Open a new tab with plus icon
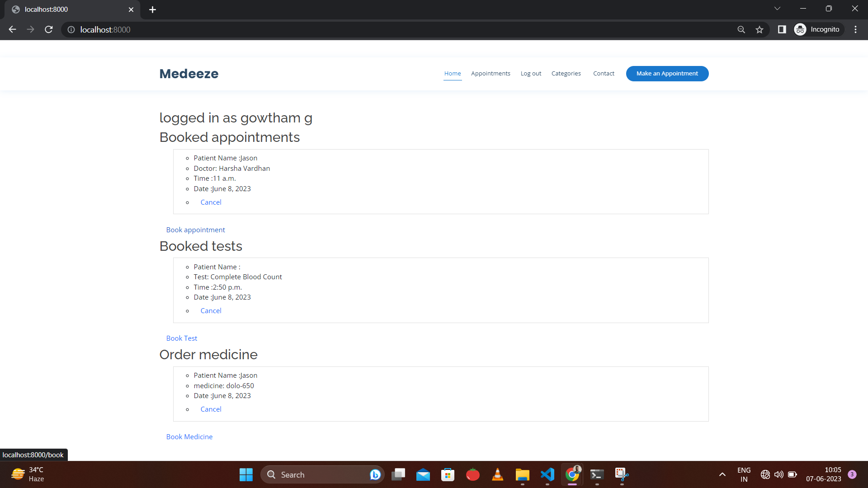The width and height of the screenshot is (868, 488). click(x=152, y=9)
